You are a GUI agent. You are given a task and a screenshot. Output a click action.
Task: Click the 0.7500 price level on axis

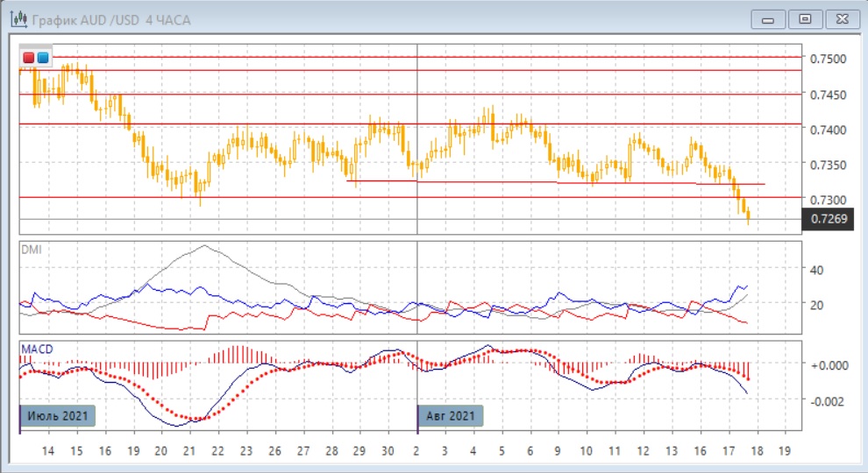pos(828,59)
